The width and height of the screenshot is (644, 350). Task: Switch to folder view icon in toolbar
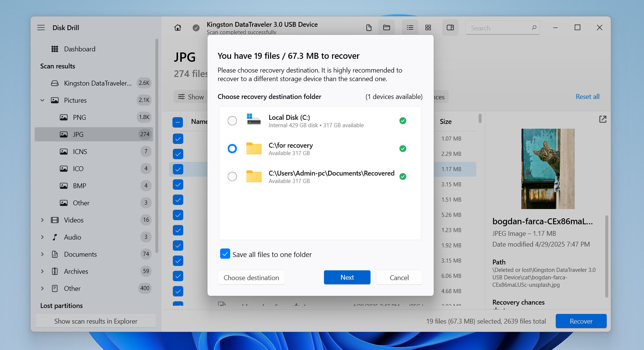point(387,28)
